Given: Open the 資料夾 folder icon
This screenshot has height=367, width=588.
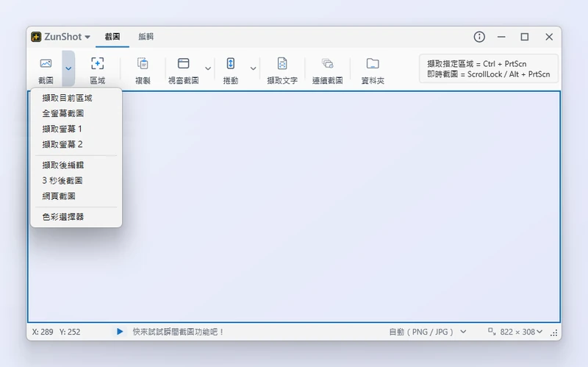Looking at the screenshot, I should click(x=373, y=63).
